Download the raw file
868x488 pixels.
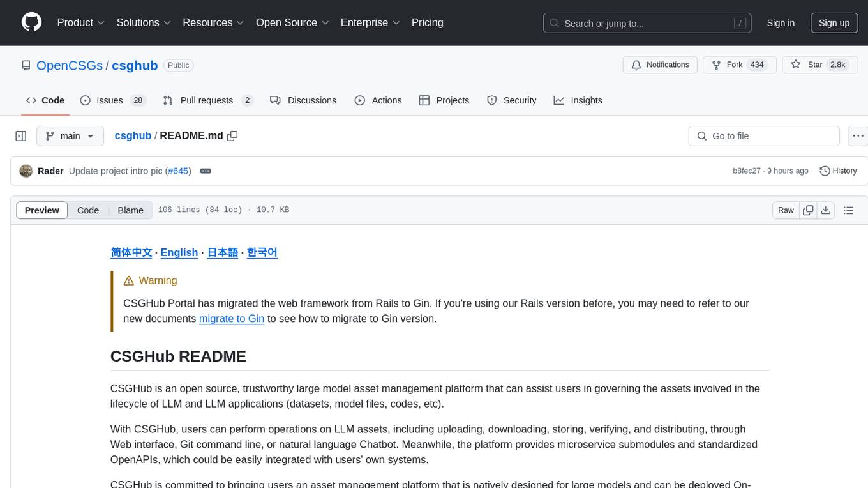(x=825, y=210)
